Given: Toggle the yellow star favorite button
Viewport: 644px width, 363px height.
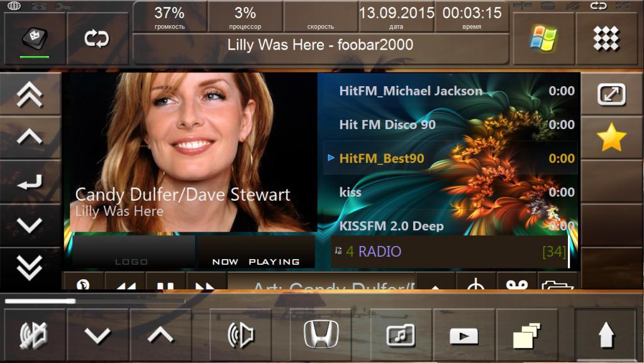Looking at the screenshot, I should [611, 137].
